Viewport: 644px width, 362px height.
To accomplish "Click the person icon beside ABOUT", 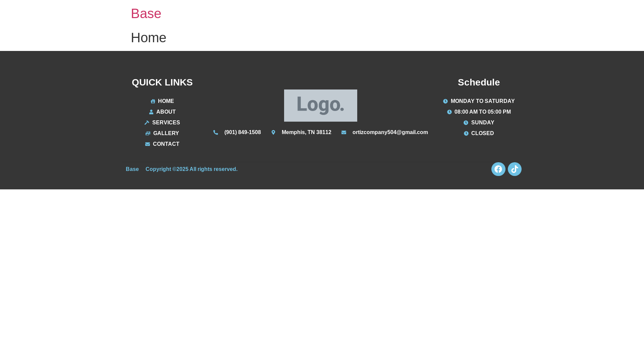I will pos(151,112).
